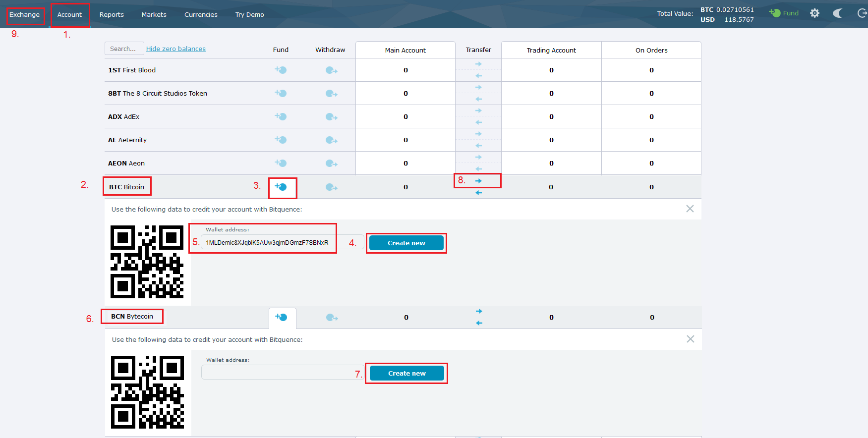Click the left transfer arrow for BCN Bytecoin

479,323
